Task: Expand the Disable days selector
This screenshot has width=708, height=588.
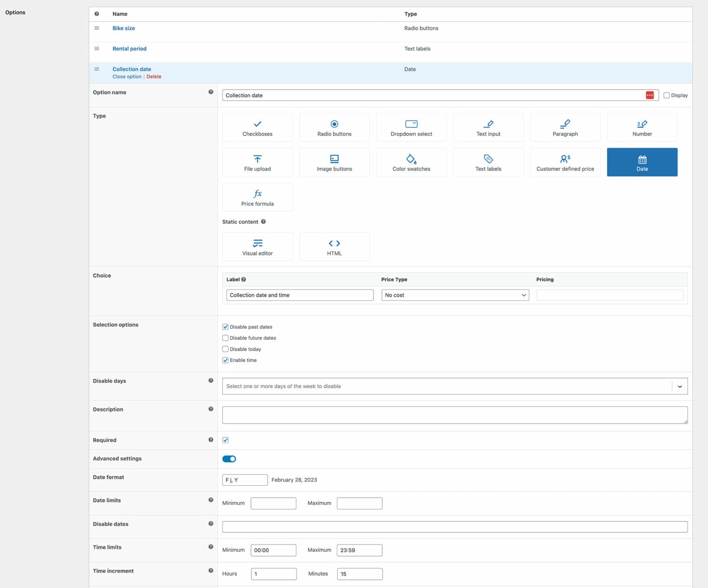Action: click(x=679, y=386)
